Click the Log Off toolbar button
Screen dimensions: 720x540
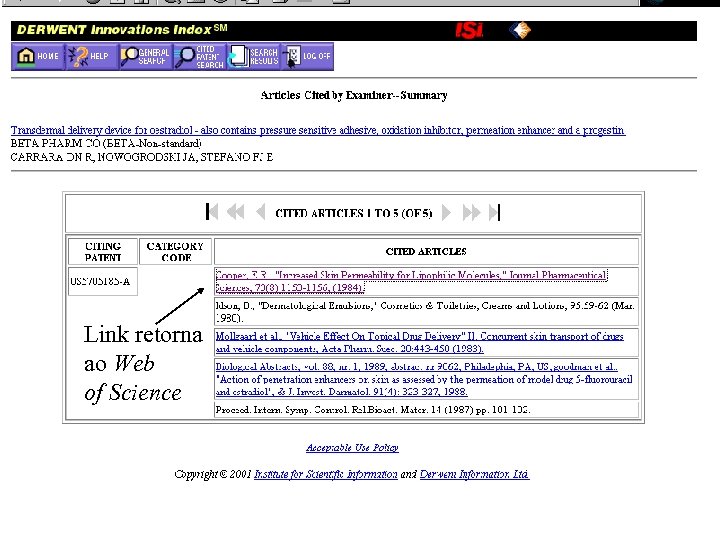pos(307,56)
